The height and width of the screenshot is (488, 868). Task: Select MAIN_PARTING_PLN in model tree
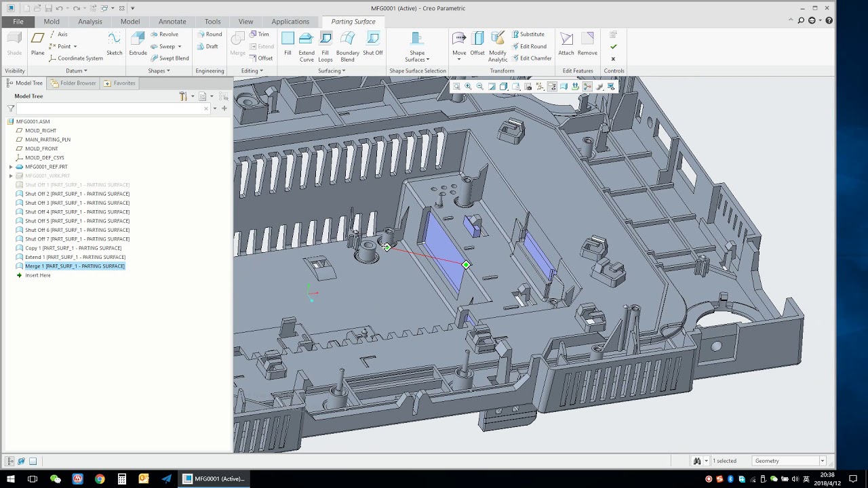(x=43, y=140)
